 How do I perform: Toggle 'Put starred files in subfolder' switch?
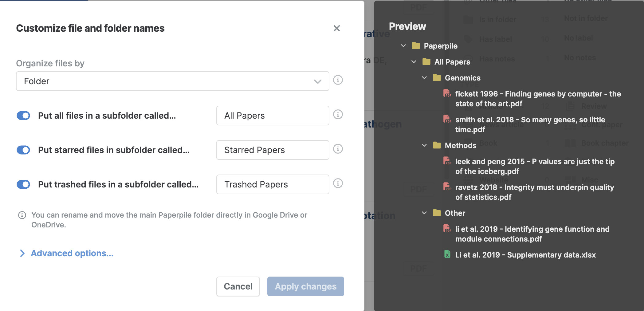coord(23,150)
